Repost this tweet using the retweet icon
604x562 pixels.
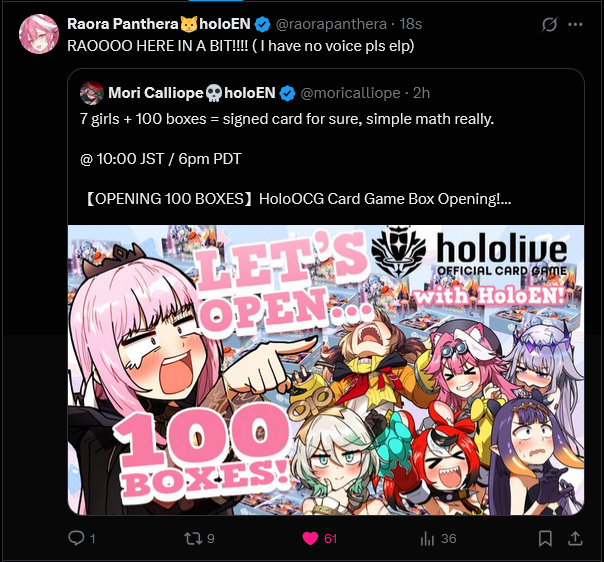click(x=192, y=538)
